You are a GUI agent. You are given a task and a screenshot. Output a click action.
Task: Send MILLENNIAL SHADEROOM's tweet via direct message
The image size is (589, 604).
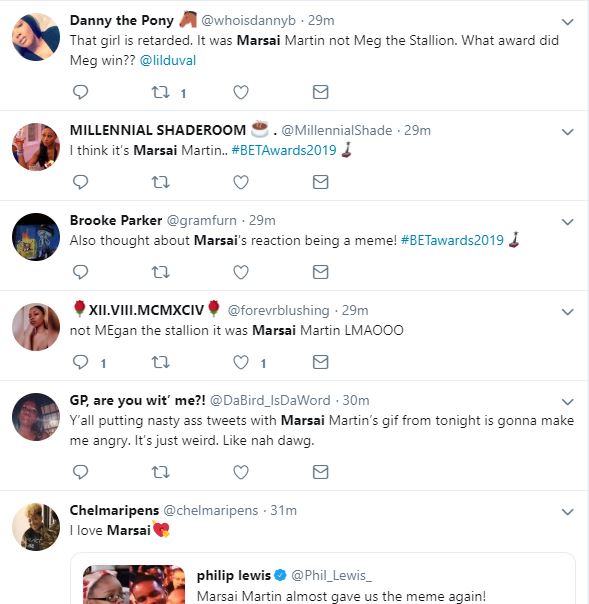(321, 182)
